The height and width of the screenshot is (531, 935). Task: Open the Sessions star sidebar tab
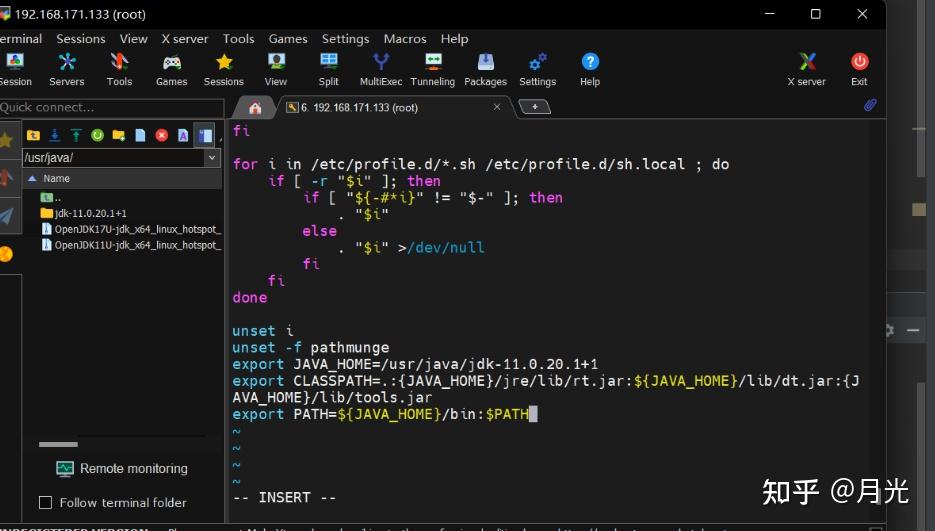tap(7, 140)
